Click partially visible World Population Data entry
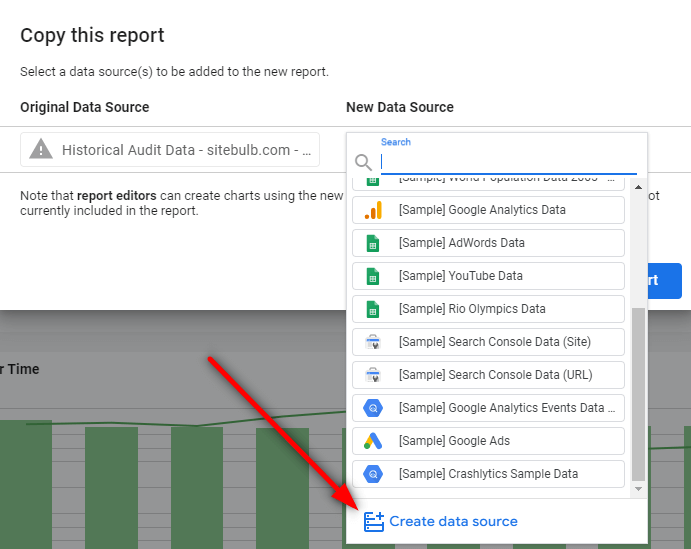 coord(488,182)
